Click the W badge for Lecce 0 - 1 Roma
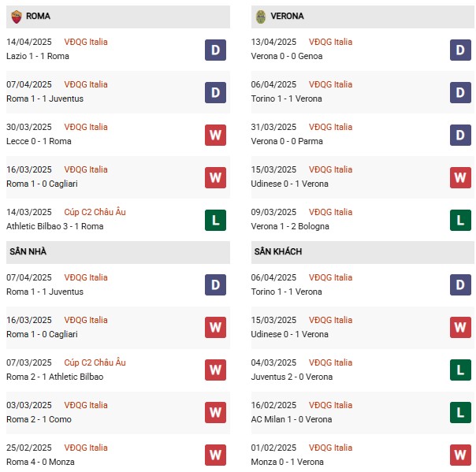 coord(215,136)
